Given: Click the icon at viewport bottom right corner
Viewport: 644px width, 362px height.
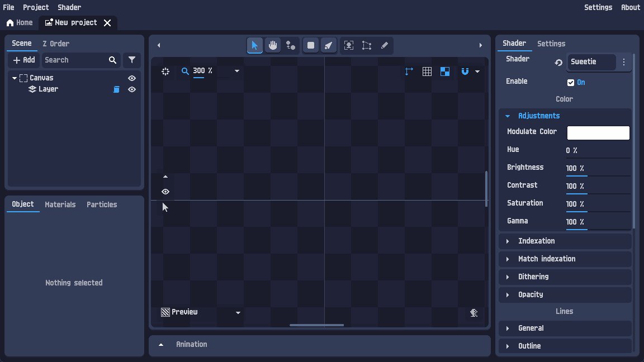Looking at the screenshot, I should tap(474, 313).
